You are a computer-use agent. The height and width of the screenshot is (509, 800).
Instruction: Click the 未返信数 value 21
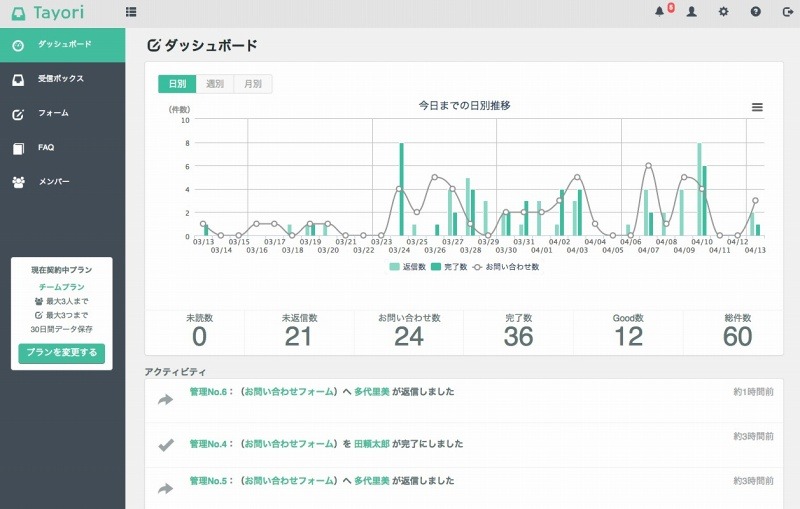tap(298, 337)
